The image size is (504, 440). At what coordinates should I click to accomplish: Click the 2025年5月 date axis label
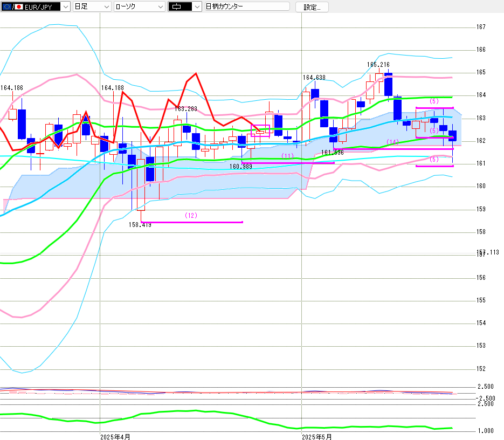point(316,437)
